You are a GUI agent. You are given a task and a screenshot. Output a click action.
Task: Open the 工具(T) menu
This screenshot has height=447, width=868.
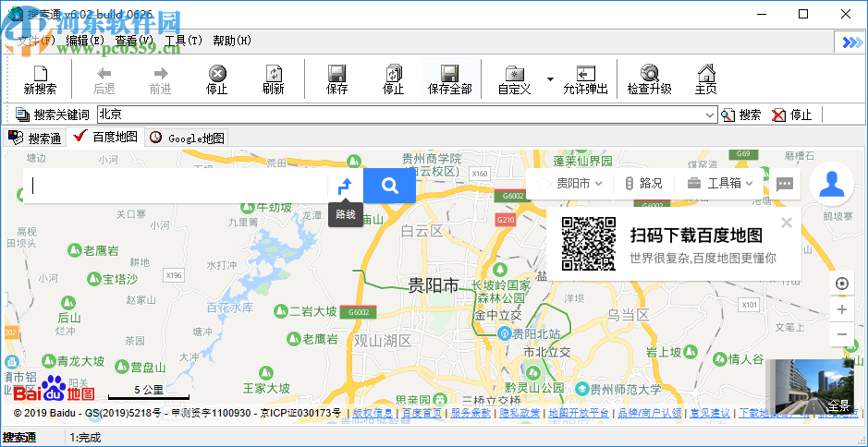(184, 41)
